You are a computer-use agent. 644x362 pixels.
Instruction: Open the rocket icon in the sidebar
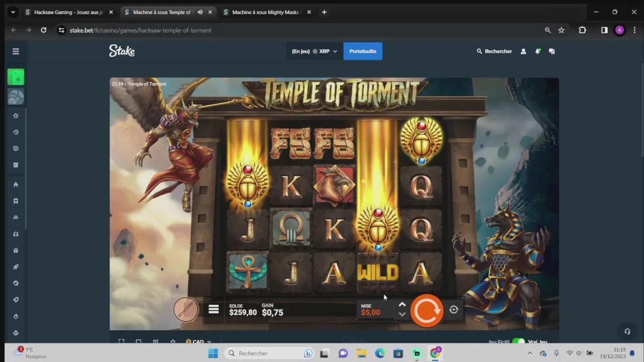click(x=16, y=267)
